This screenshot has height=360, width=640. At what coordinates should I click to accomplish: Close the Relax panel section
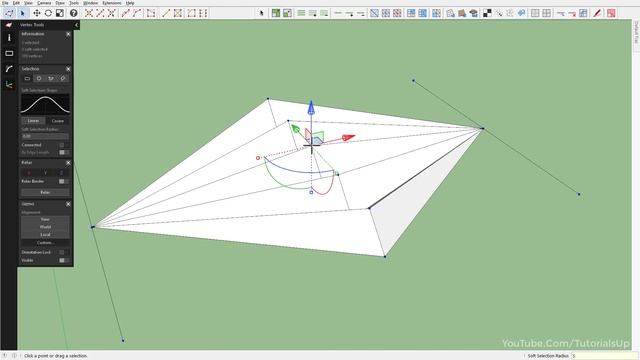coord(68,163)
